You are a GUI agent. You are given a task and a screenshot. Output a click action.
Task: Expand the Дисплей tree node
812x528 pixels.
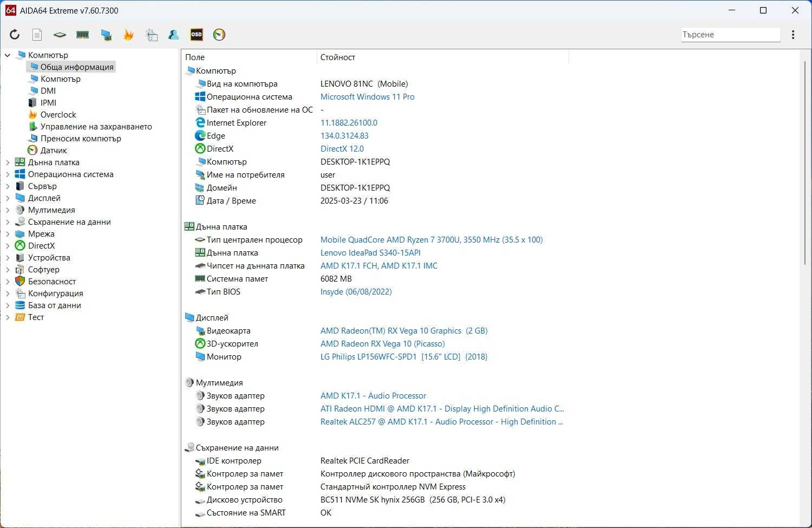[x=8, y=198]
